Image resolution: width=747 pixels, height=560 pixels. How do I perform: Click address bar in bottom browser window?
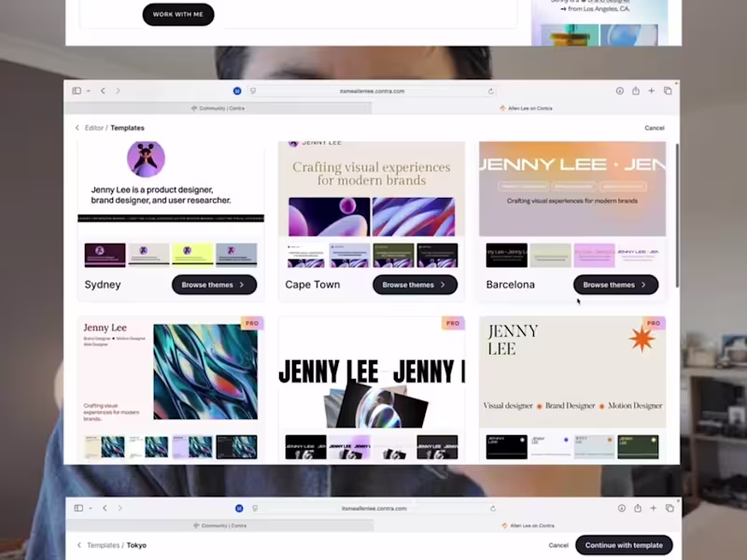click(x=374, y=509)
